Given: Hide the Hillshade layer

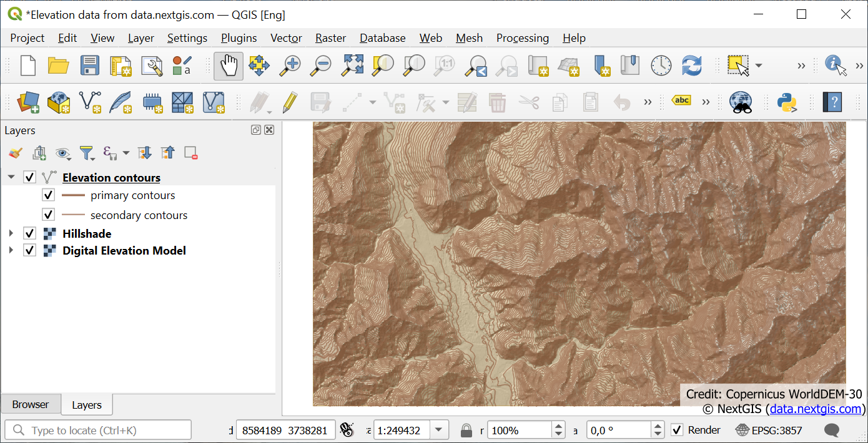Looking at the screenshot, I should coord(29,233).
